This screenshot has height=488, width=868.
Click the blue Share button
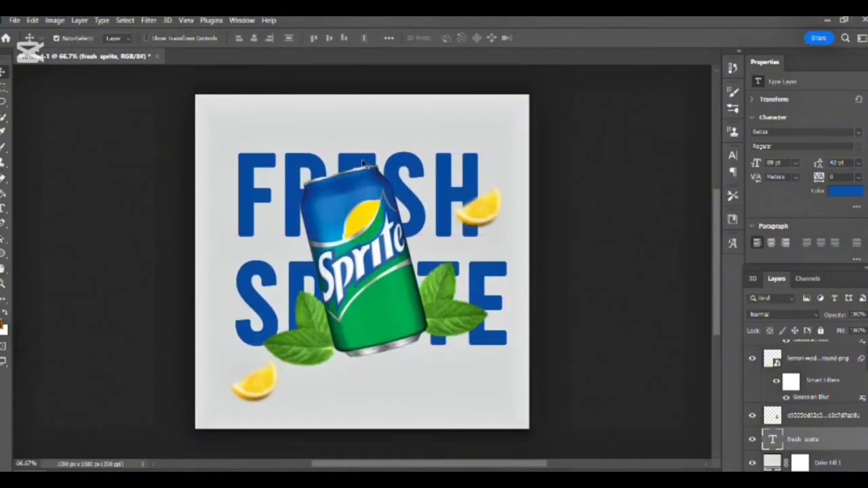818,38
